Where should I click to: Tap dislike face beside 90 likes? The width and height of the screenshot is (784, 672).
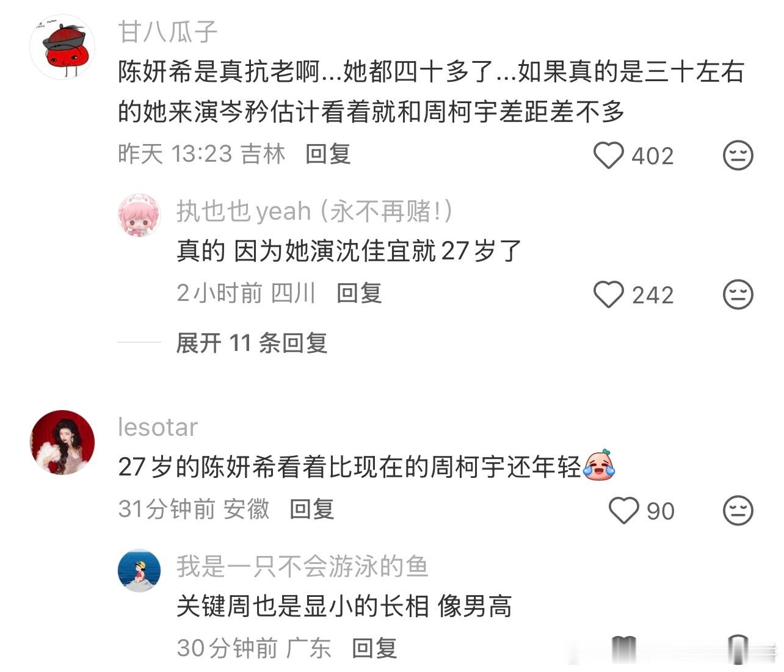[x=738, y=511]
